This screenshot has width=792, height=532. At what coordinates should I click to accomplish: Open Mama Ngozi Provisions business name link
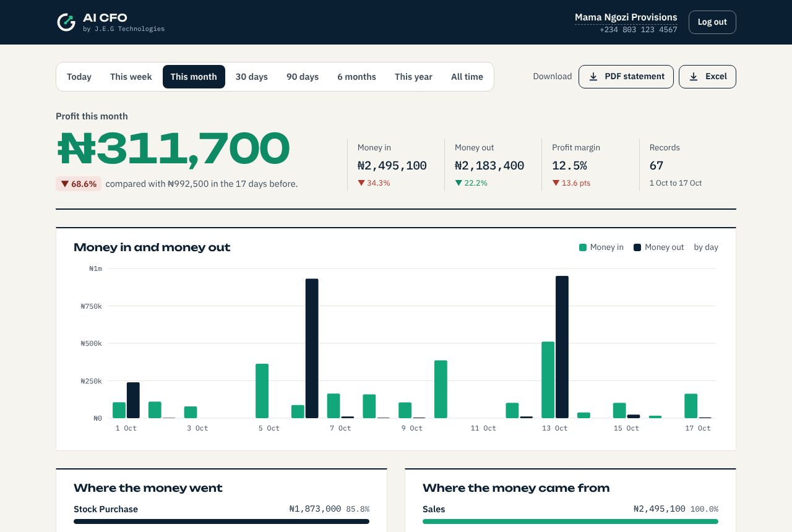(x=626, y=17)
